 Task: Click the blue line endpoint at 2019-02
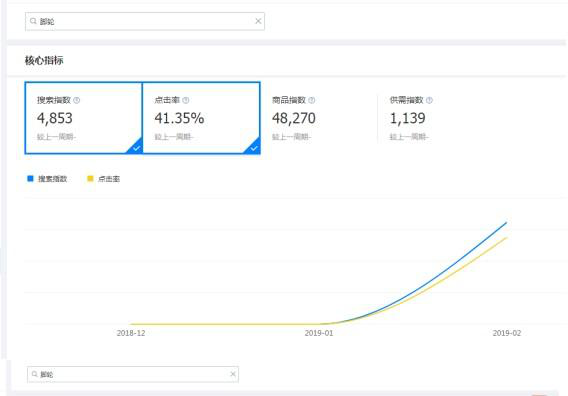(x=506, y=223)
